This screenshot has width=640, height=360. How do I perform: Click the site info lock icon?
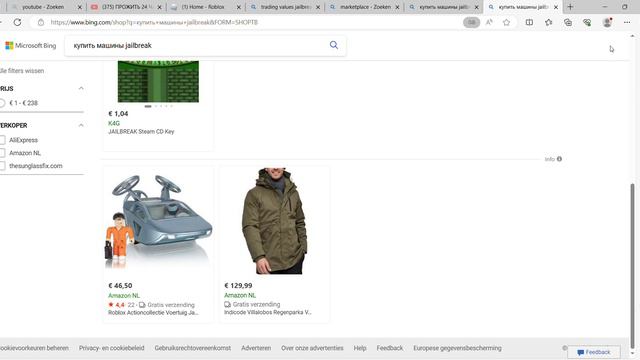(x=41, y=22)
